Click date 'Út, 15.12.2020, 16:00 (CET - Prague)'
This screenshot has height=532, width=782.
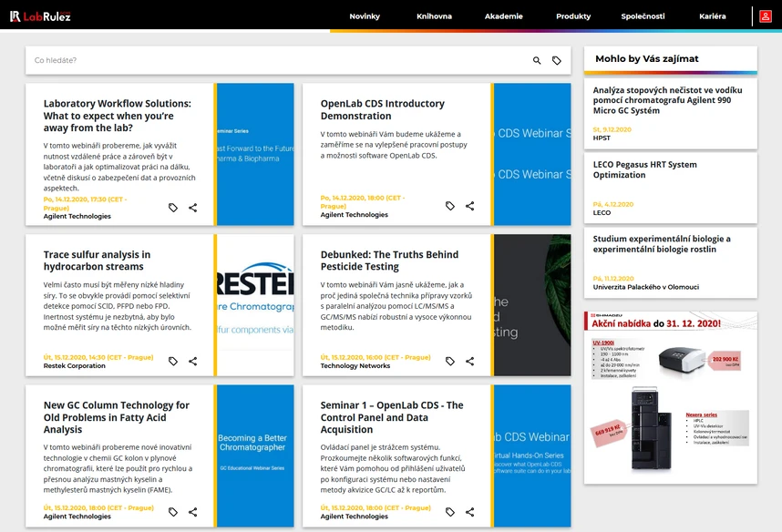click(x=375, y=357)
